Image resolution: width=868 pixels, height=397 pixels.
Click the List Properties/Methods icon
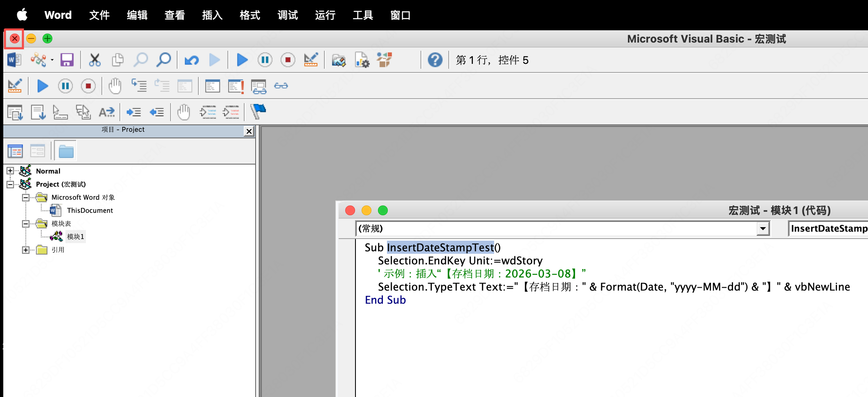(15, 112)
